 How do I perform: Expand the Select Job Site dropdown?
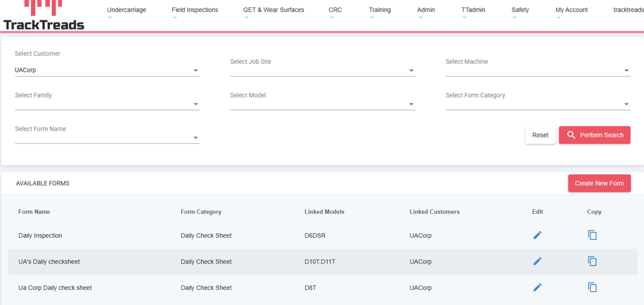tap(322, 70)
